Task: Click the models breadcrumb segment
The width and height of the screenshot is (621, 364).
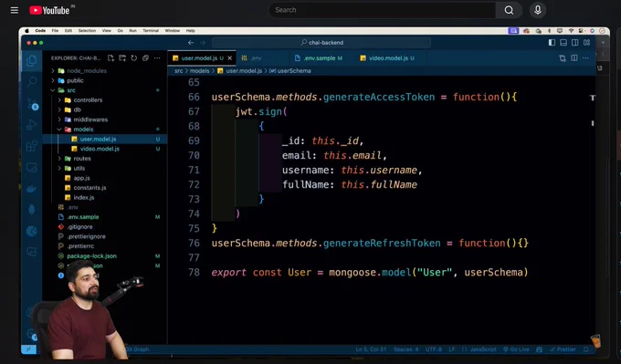Action: coord(199,71)
